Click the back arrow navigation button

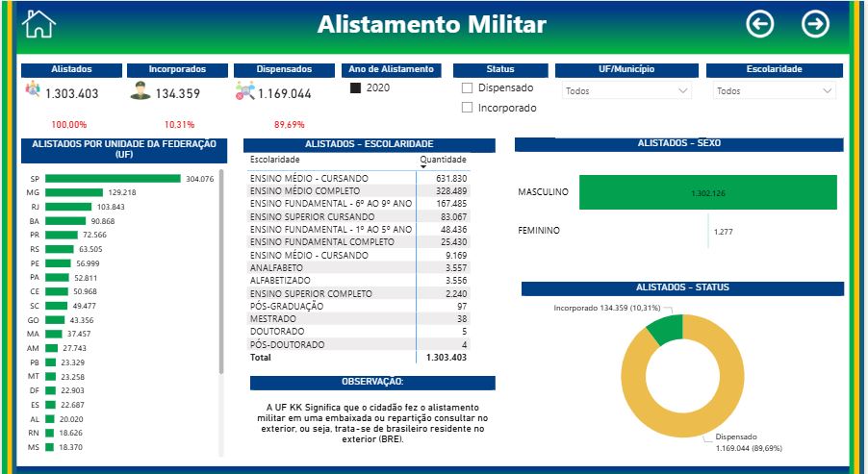(759, 24)
